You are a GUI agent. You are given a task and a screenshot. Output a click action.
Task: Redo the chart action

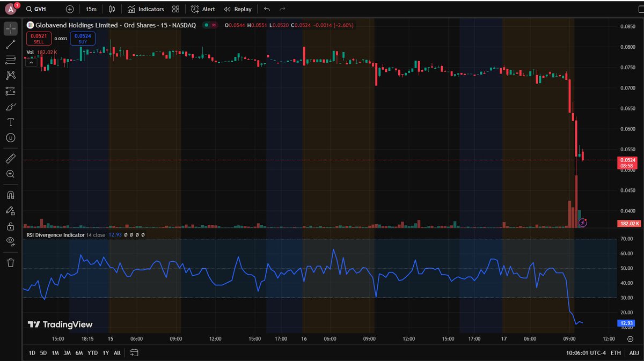[x=282, y=9]
